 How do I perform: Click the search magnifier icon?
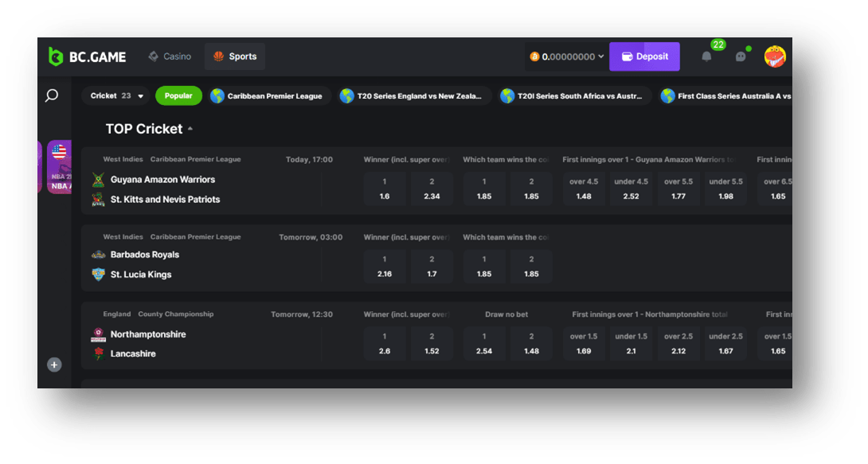coord(52,96)
